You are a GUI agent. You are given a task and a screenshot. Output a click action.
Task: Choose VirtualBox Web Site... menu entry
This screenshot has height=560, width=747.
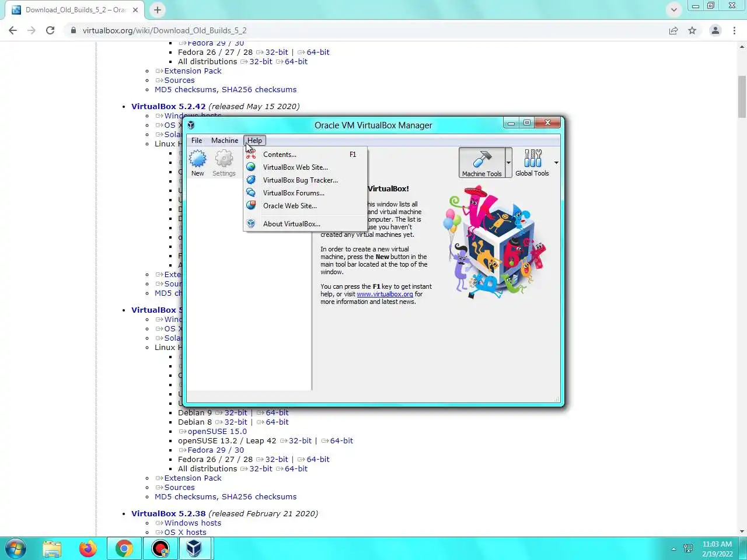(305, 167)
